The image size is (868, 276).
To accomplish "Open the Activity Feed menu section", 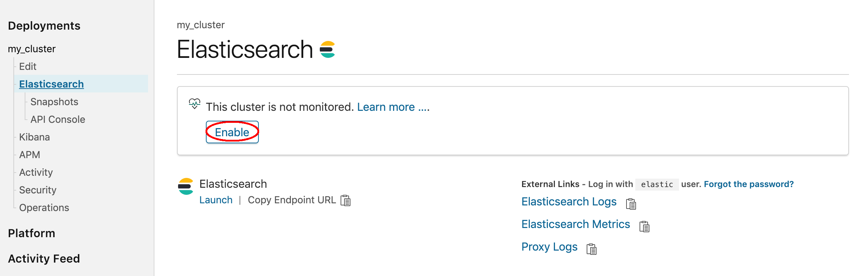I will click(x=44, y=259).
